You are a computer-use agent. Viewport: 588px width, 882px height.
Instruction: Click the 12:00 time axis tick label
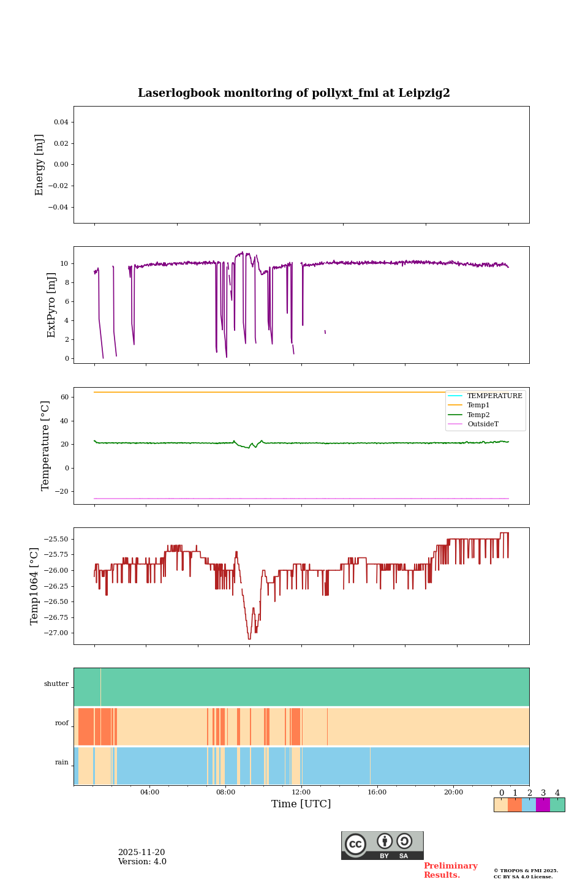(x=301, y=793)
